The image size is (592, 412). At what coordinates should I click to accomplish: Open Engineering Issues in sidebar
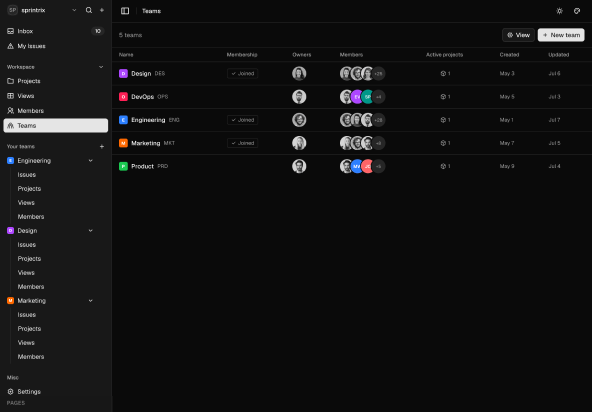(x=26, y=174)
